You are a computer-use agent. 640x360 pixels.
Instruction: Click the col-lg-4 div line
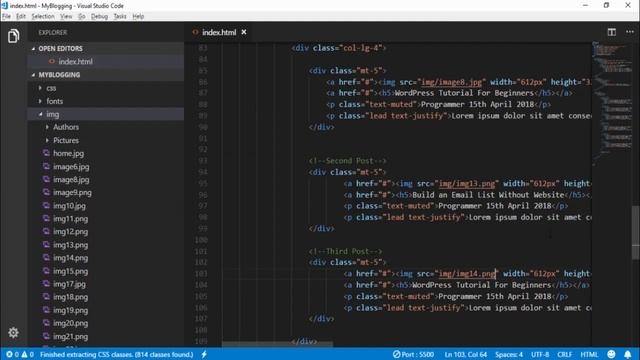point(339,48)
